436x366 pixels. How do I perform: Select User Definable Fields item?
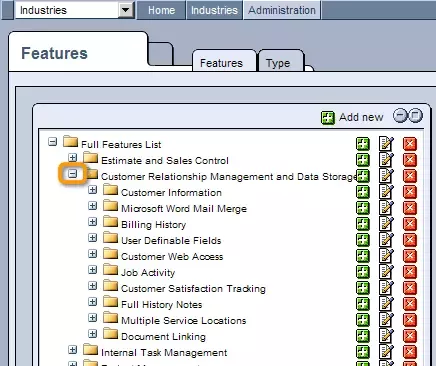tap(171, 240)
